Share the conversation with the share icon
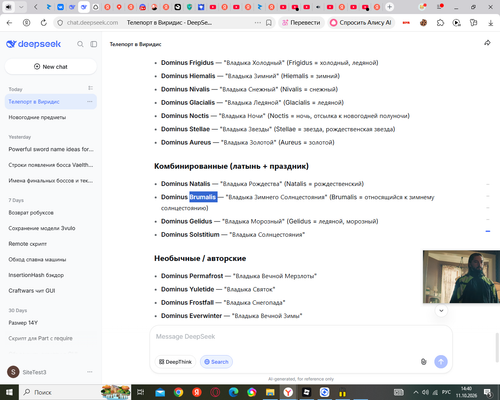 click(487, 43)
